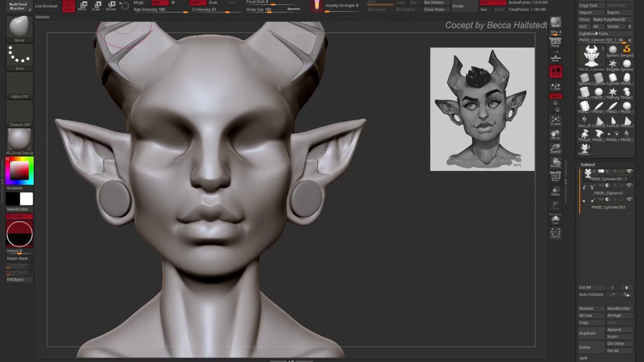Viewport: 644px width, 362px height.
Task: Select the SimpleBrush tool icon
Action: 626,51
